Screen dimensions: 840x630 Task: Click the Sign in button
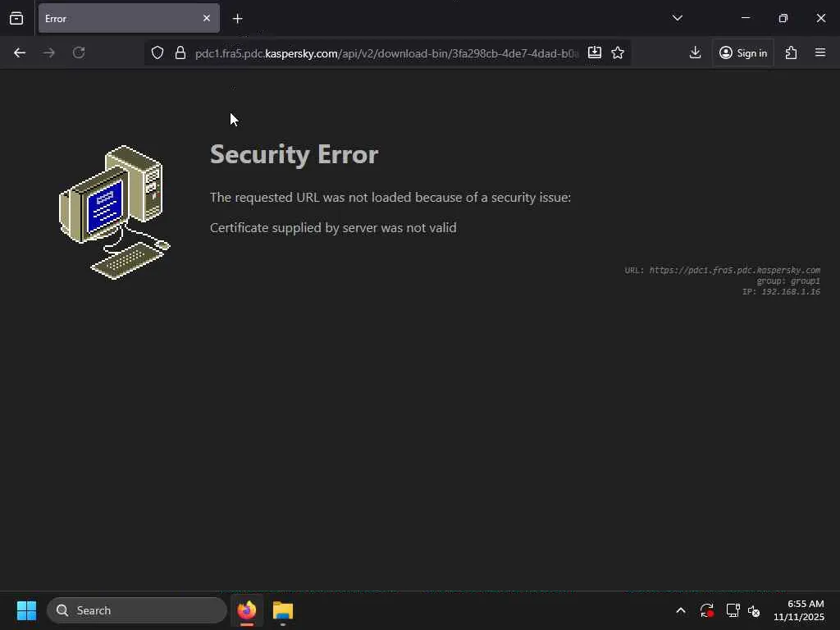coord(743,52)
